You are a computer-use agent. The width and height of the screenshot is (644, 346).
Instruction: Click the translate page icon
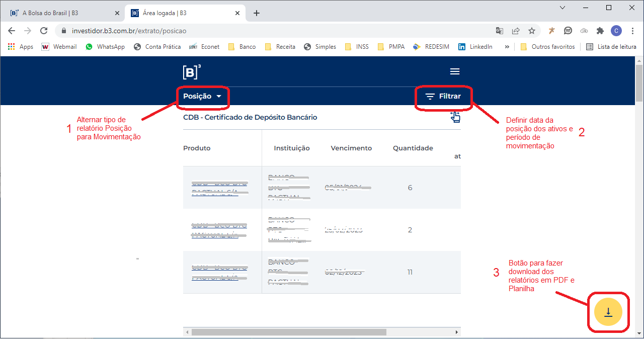[x=499, y=31]
